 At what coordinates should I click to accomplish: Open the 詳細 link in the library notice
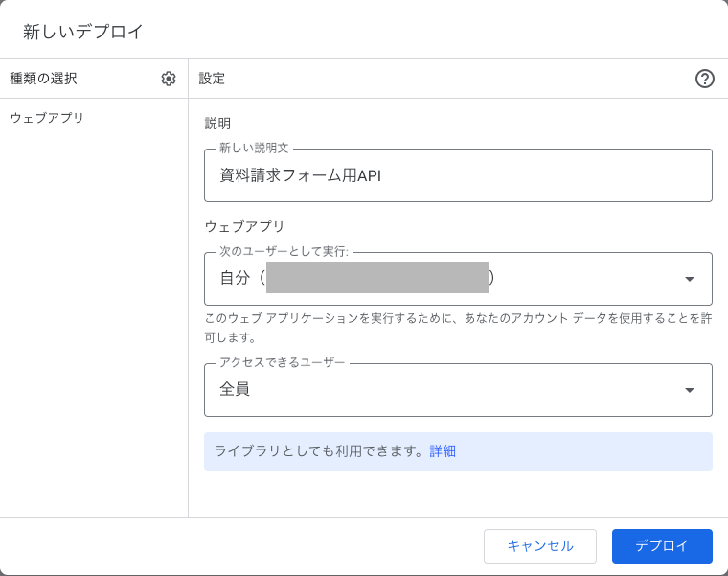coord(443,451)
